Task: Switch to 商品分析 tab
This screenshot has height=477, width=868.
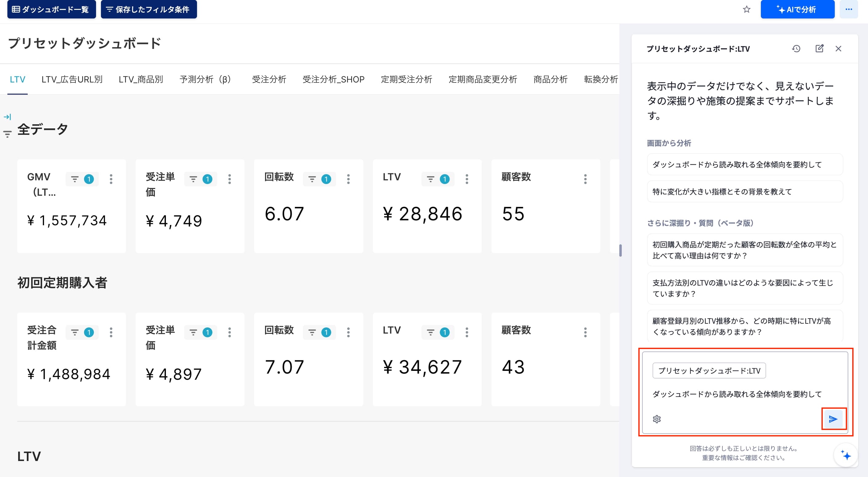Action: (x=550, y=79)
